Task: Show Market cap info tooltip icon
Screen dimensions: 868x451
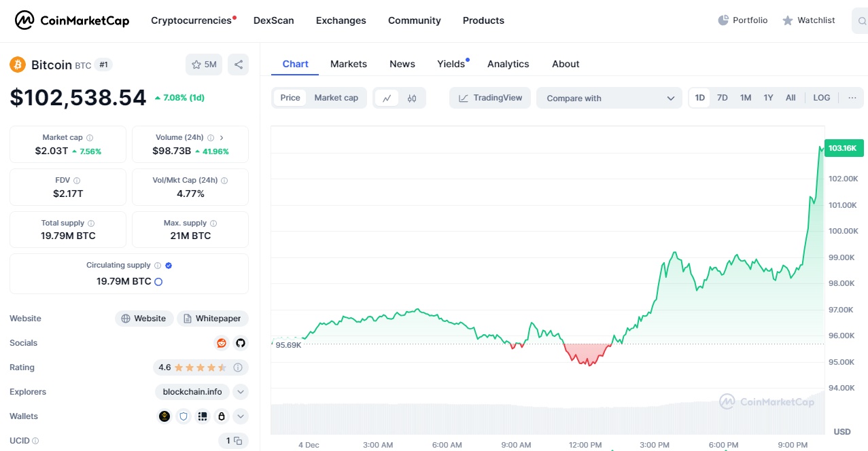Action: [90, 138]
